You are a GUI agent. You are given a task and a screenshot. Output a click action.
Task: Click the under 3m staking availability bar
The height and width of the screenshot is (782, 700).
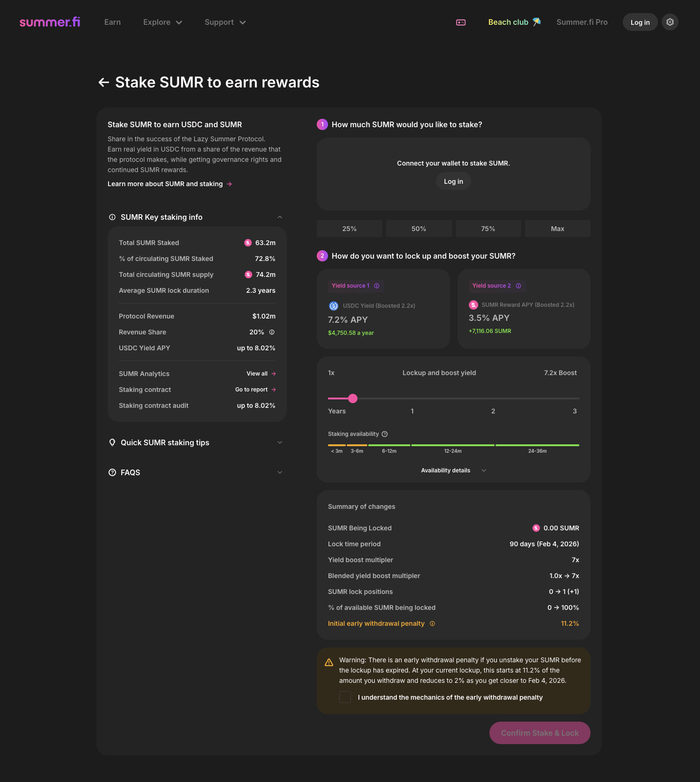[337, 445]
